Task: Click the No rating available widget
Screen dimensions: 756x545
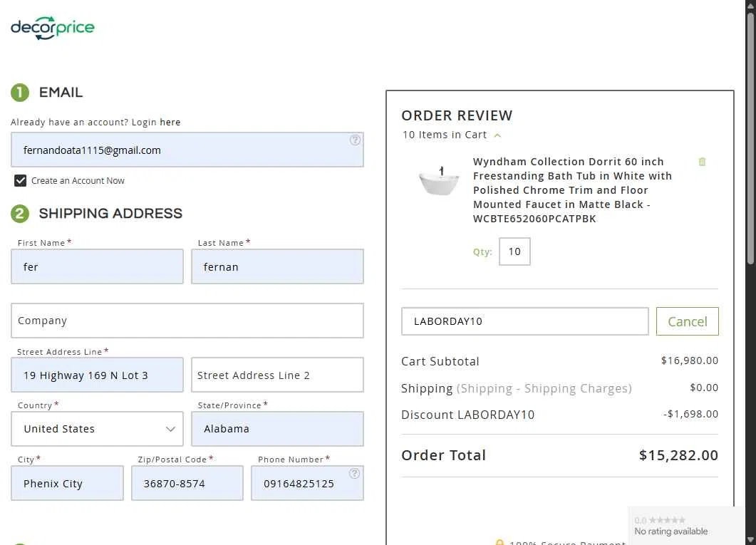Action: [x=686, y=526]
